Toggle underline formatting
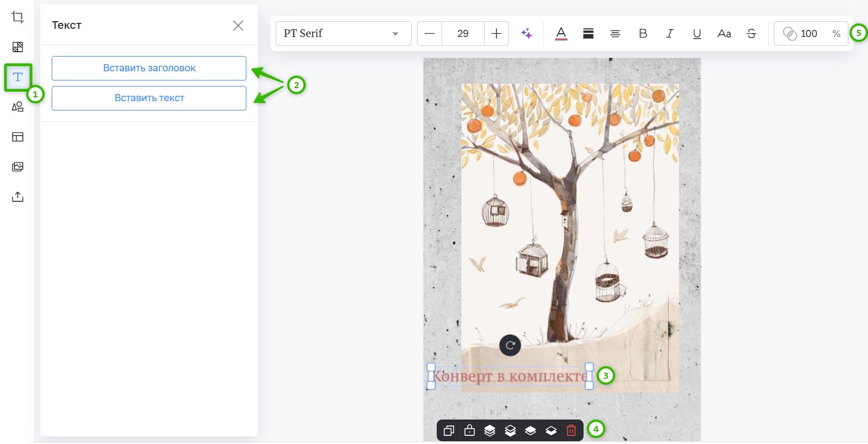The width and height of the screenshot is (868, 444). [697, 34]
